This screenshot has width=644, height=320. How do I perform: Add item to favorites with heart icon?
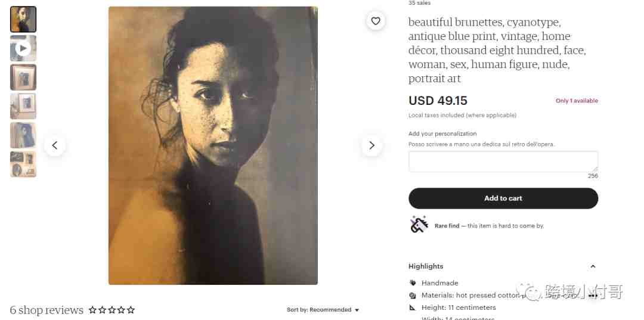(376, 21)
